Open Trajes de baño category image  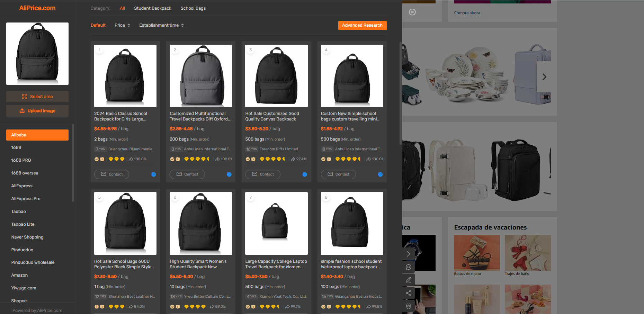point(528,253)
